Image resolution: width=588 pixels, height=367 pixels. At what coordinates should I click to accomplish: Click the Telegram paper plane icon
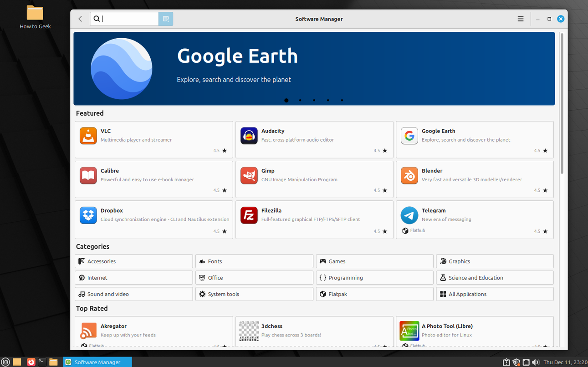409,215
